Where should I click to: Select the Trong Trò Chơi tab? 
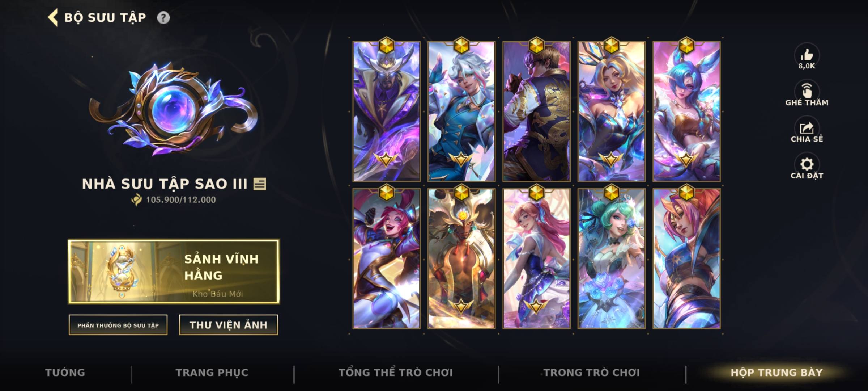pos(592,373)
